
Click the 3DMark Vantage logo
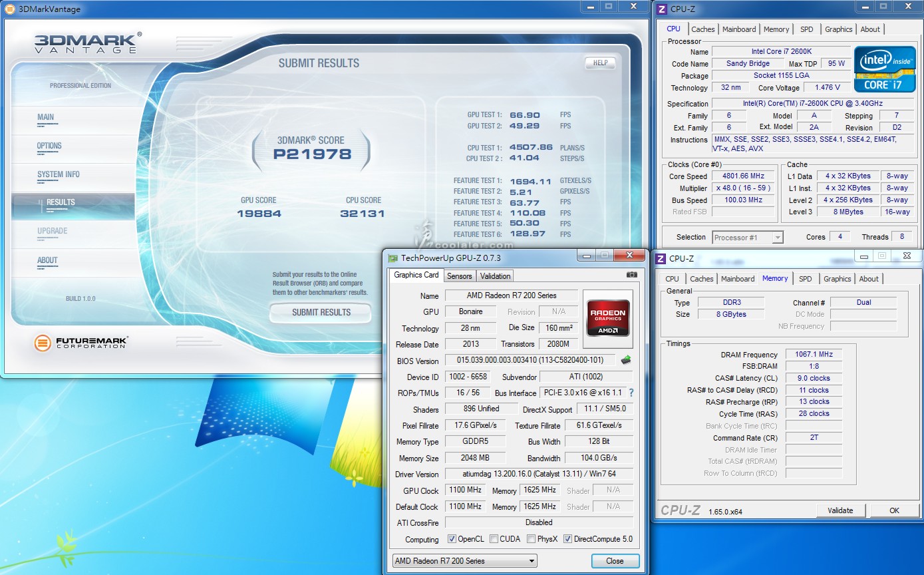(x=88, y=43)
